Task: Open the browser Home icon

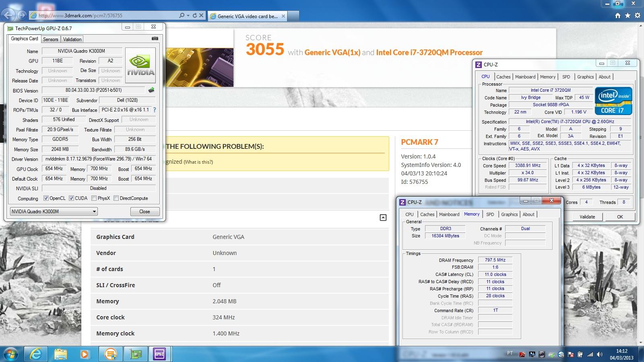Action: point(618,15)
